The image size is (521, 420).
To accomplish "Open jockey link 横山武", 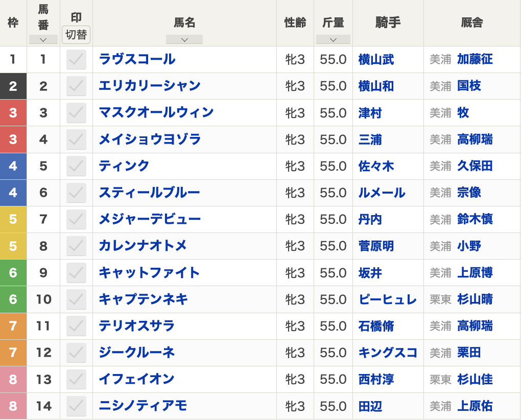I will click(376, 59).
